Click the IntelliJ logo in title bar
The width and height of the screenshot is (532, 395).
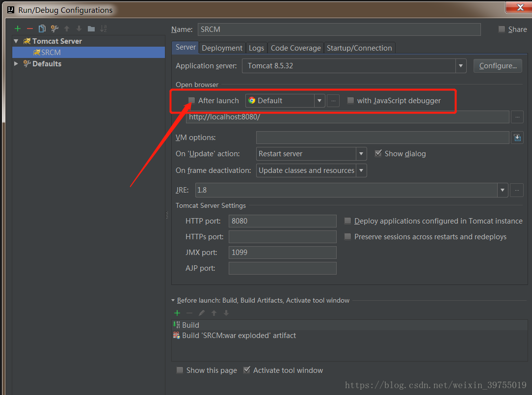pos(11,10)
